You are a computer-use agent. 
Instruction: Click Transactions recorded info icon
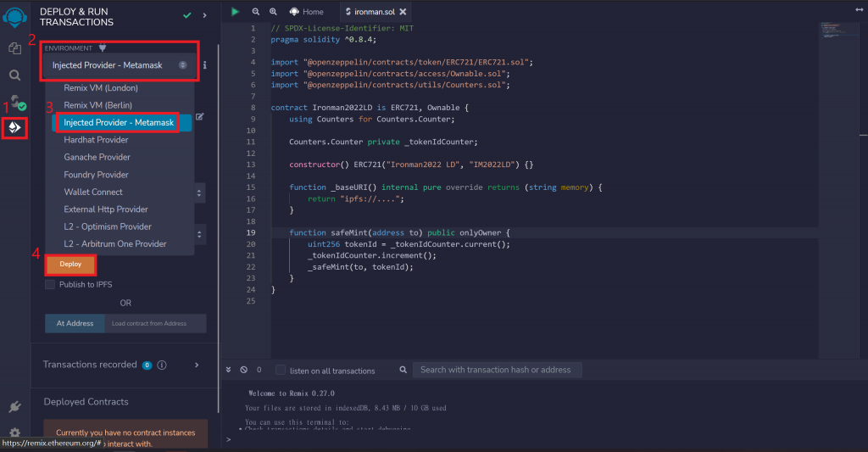[x=162, y=365]
